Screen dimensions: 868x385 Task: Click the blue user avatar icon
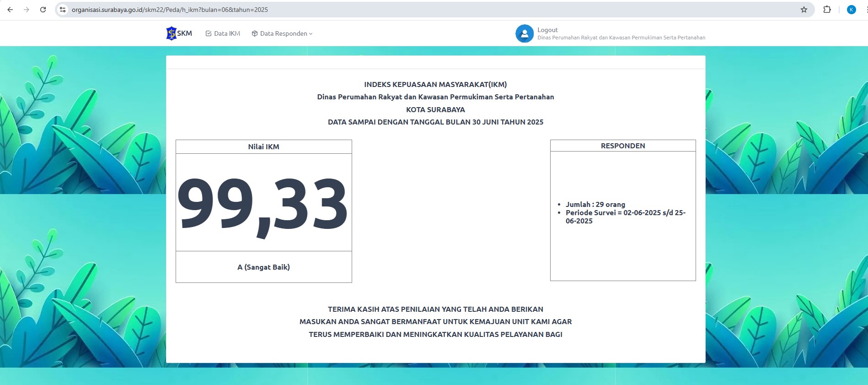pos(524,33)
